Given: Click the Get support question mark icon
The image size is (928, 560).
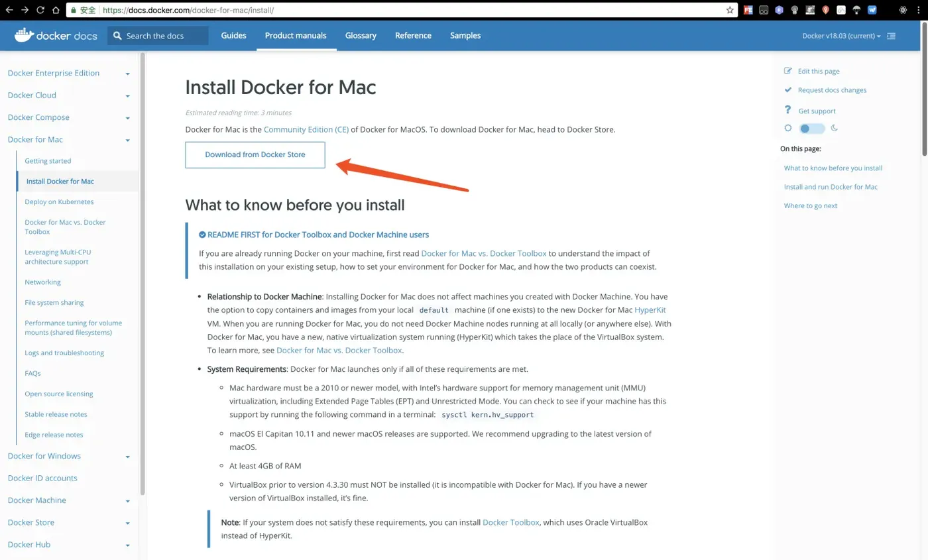Looking at the screenshot, I should pos(787,110).
